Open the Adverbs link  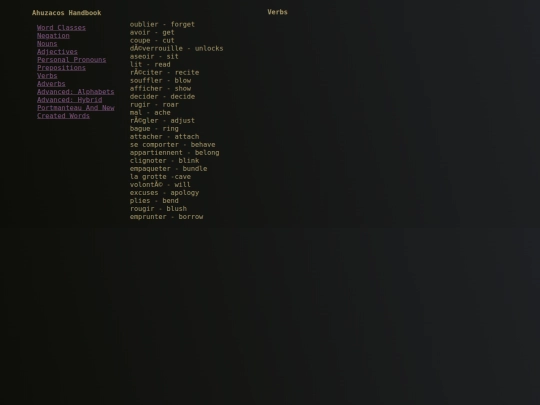click(x=51, y=84)
